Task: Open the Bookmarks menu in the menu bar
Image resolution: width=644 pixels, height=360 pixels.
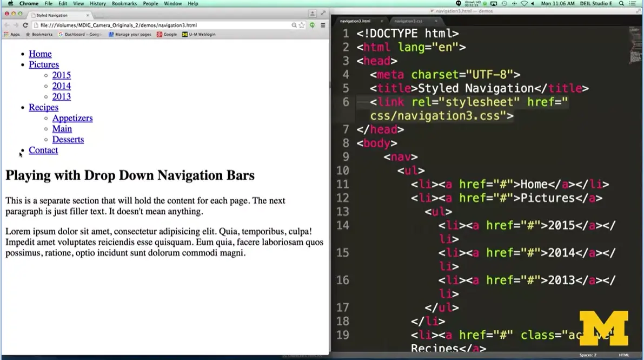Action: click(x=124, y=3)
